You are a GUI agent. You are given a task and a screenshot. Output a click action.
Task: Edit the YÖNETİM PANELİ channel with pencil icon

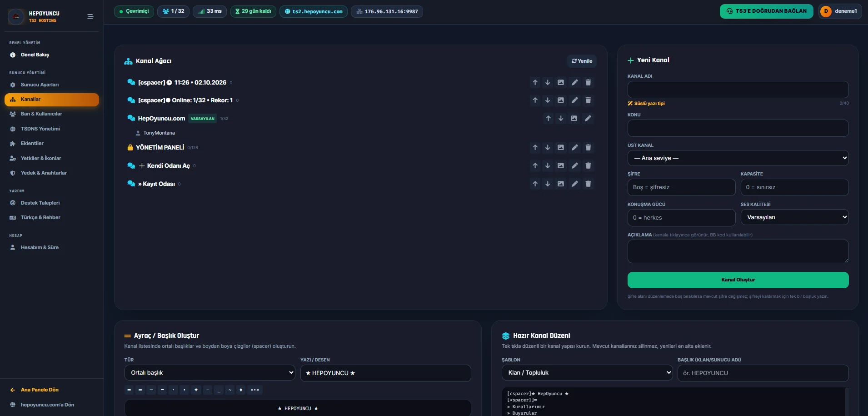(575, 147)
